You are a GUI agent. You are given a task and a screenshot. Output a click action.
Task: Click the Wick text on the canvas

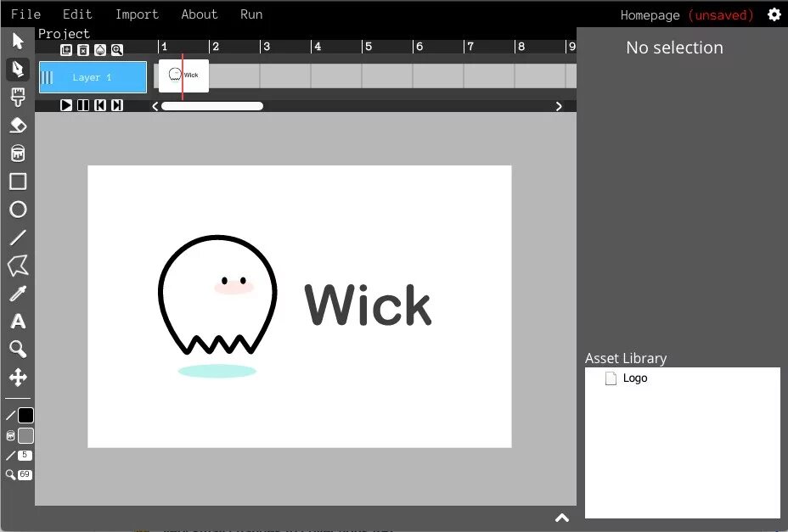tap(368, 305)
